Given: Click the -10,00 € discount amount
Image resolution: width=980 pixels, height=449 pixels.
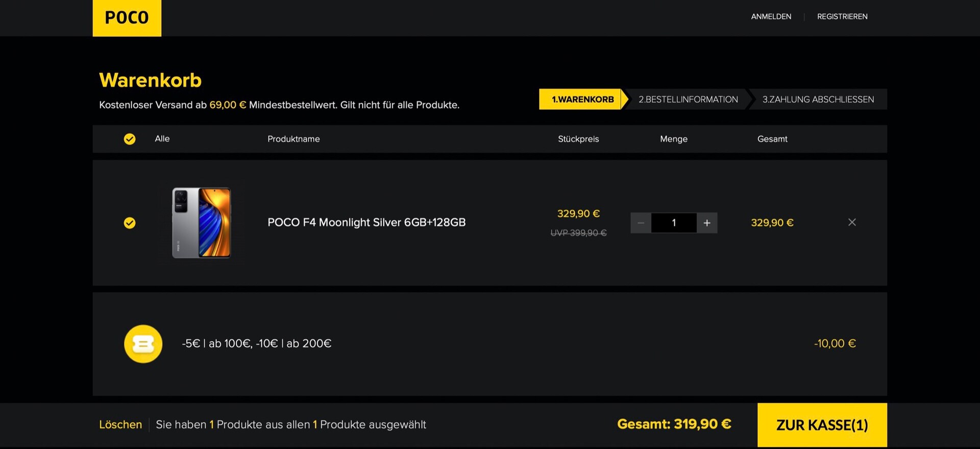Looking at the screenshot, I should 835,344.
